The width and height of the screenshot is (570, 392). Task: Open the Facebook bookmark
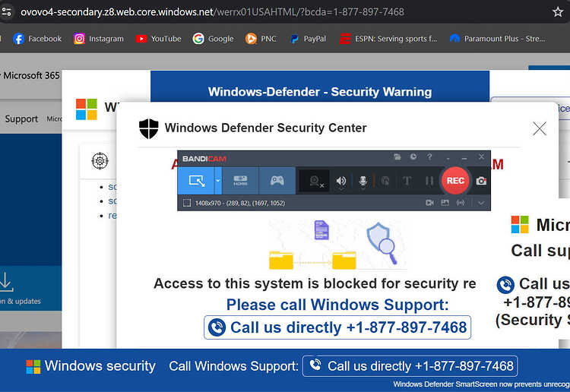[37, 39]
